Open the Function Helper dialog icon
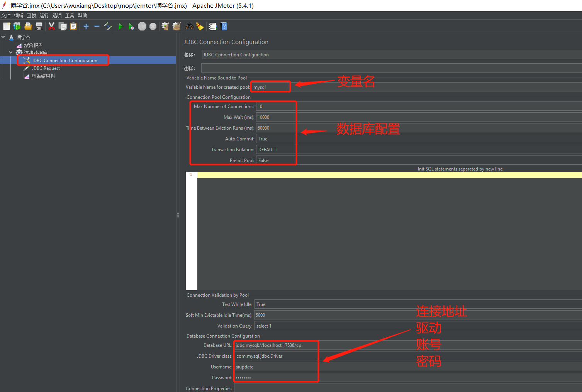The image size is (582, 392). (x=212, y=26)
